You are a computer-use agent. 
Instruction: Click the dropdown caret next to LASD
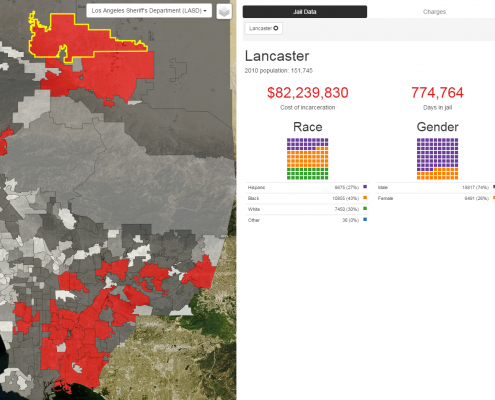coord(205,11)
